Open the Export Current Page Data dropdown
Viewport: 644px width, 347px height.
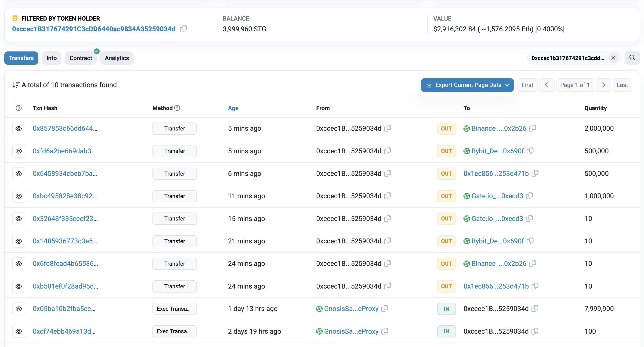(x=467, y=85)
